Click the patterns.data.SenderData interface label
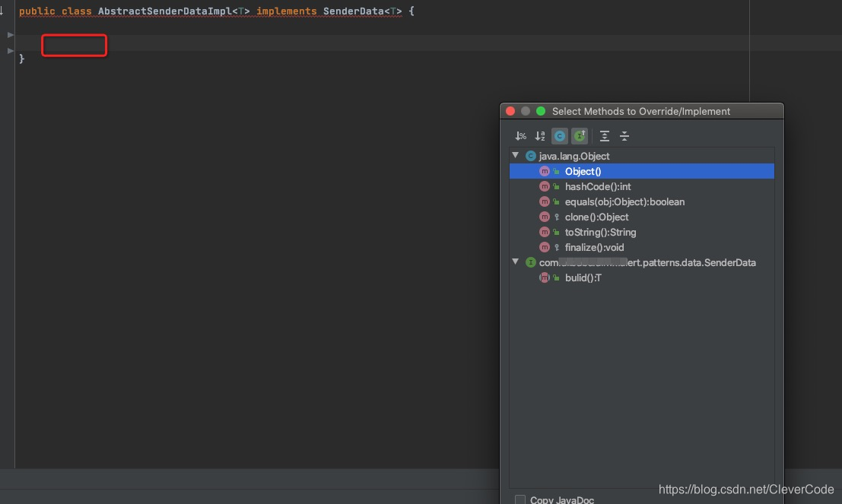 pyautogui.click(x=647, y=262)
